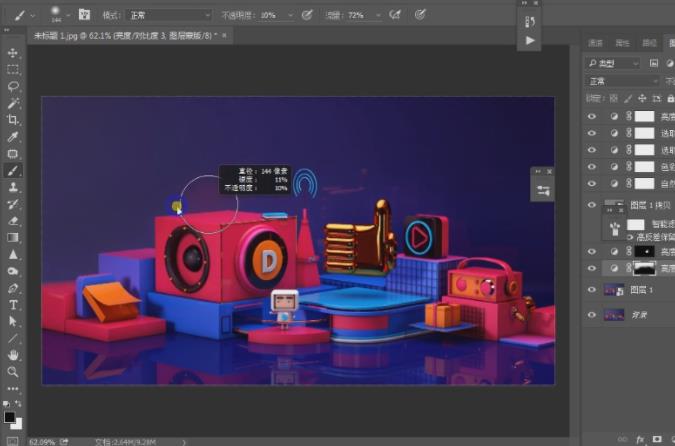Hide the 图层 1 拷贝 layer
This screenshot has height=446, width=675.
point(592,205)
